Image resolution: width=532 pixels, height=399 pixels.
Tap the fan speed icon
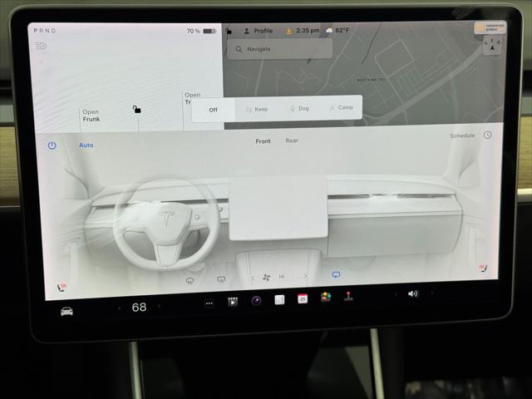(x=267, y=277)
